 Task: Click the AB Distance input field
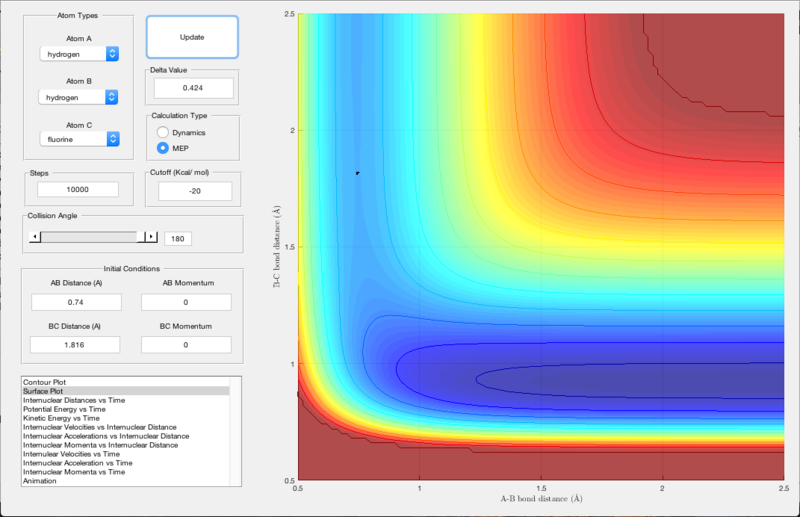(76, 302)
